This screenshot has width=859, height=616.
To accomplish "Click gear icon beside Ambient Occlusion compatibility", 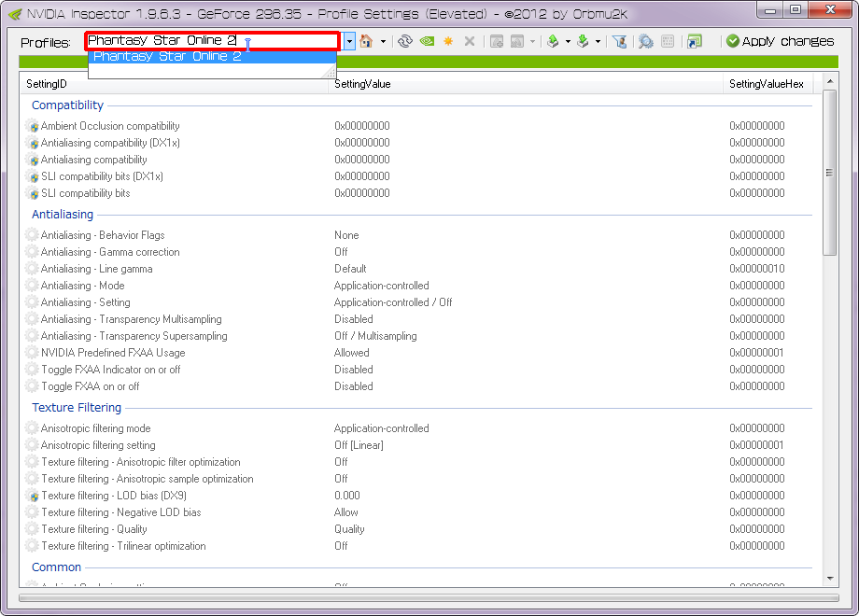I will 33,126.
